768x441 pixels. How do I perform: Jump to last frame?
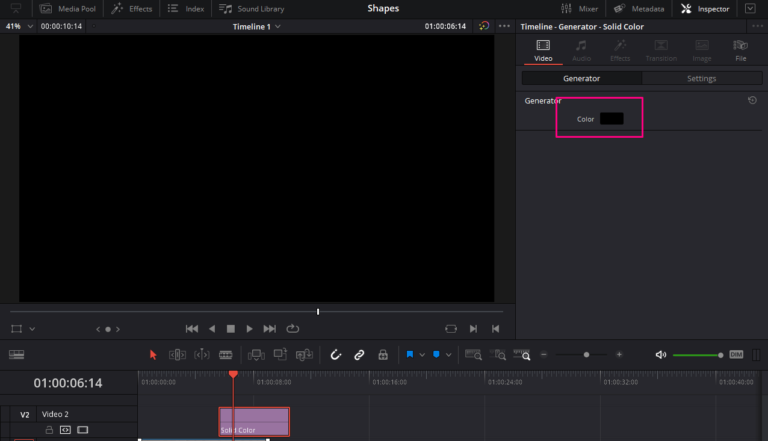pyautogui.click(x=269, y=329)
